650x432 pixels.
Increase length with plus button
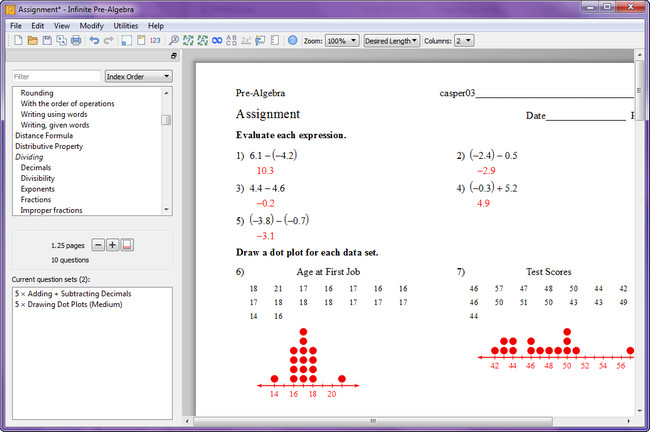(112, 245)
